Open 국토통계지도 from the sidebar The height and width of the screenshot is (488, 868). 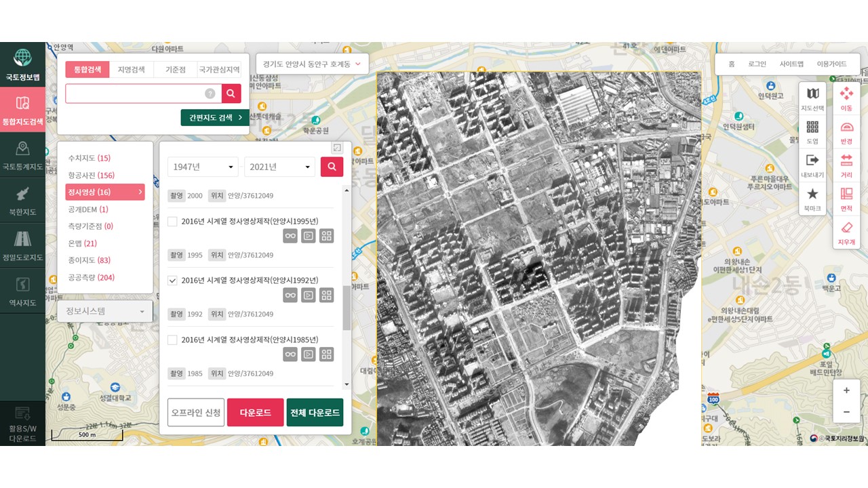(x=22, y=155)
